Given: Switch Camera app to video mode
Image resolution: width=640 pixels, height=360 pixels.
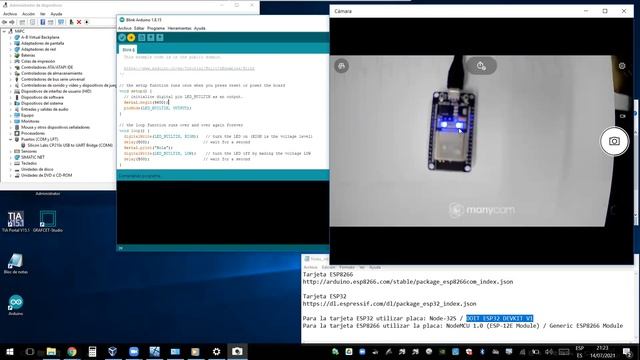Looking at the screenshot, I should point(622,116).
